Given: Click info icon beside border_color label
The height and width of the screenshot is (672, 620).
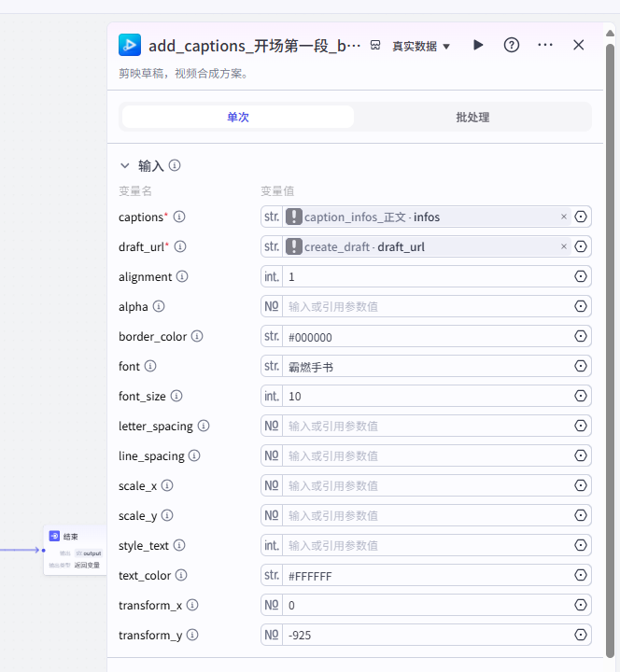Looking at the screenshot, I should 197,336.
